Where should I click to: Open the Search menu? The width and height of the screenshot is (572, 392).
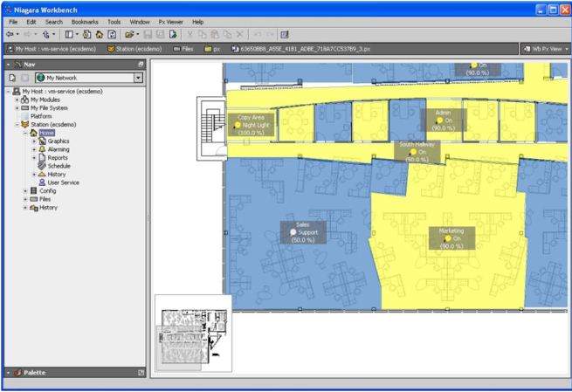[x=54, y=22]
